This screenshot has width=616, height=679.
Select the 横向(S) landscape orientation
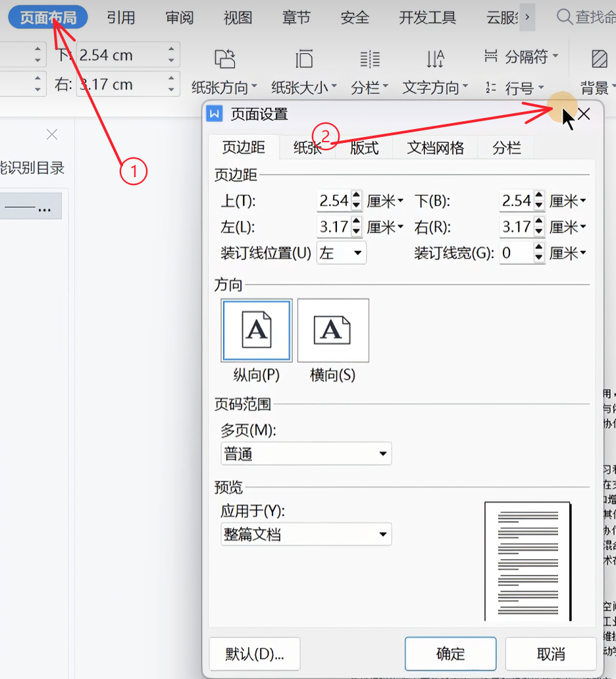333,331
